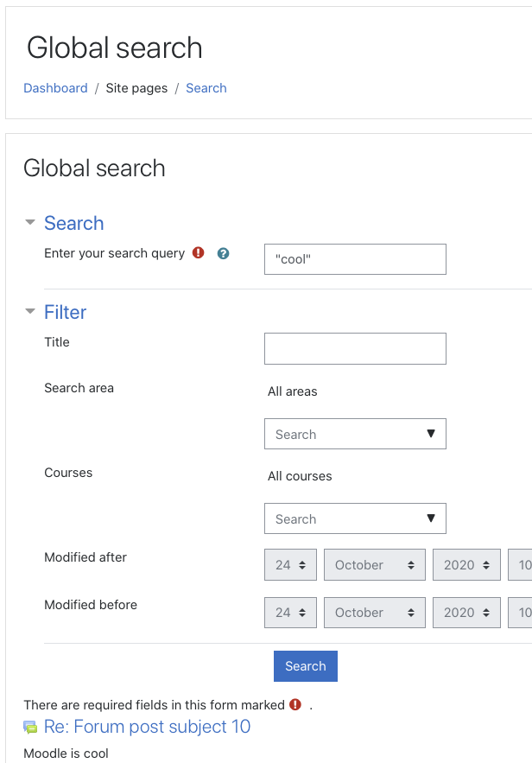
Task: Click required field icon beside search query
Action: pos(199,252)
